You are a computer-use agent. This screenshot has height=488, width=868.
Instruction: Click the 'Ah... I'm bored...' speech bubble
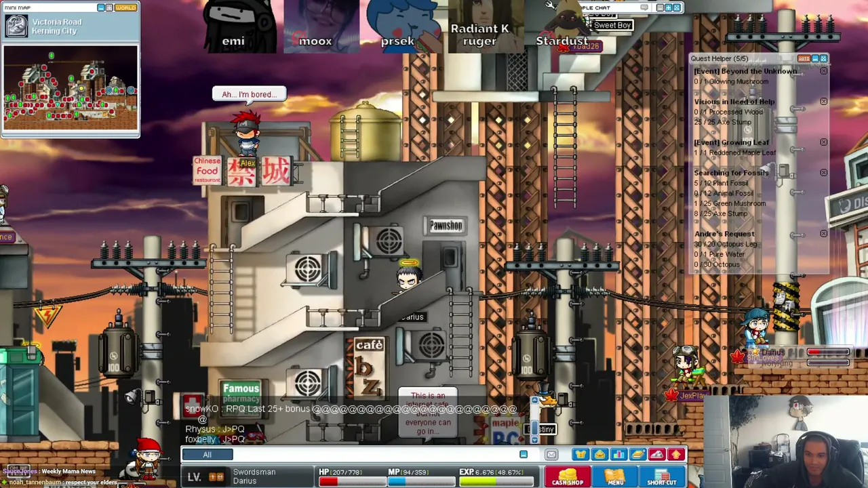tap(249, 94)
